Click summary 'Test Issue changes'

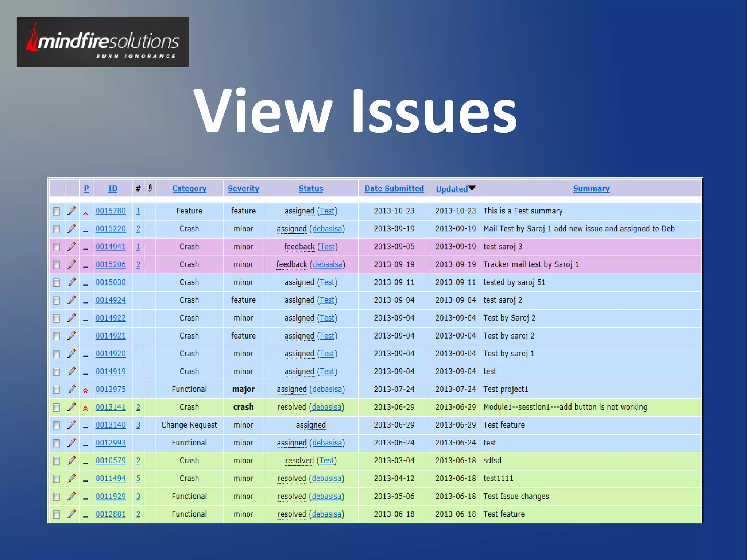tap(516, 497)
